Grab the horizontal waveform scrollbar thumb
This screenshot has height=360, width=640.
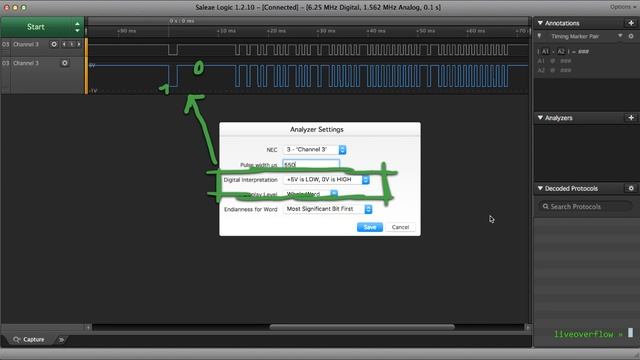362,327
